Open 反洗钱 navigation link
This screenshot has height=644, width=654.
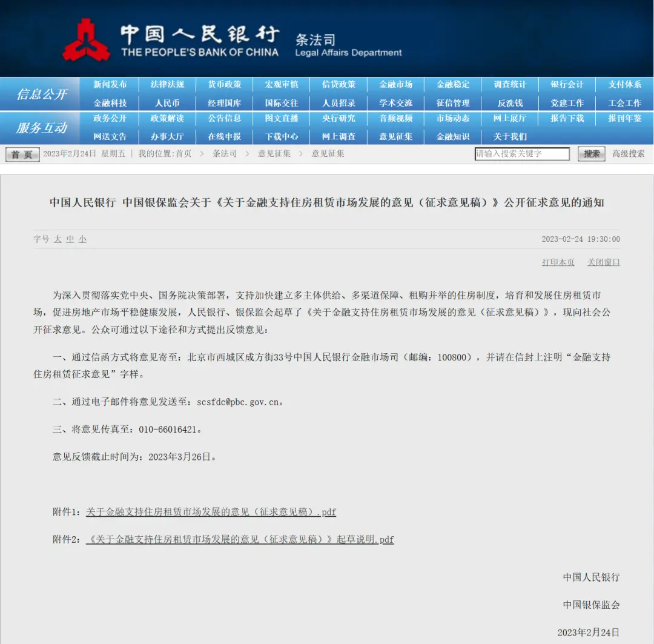point(510,103)
